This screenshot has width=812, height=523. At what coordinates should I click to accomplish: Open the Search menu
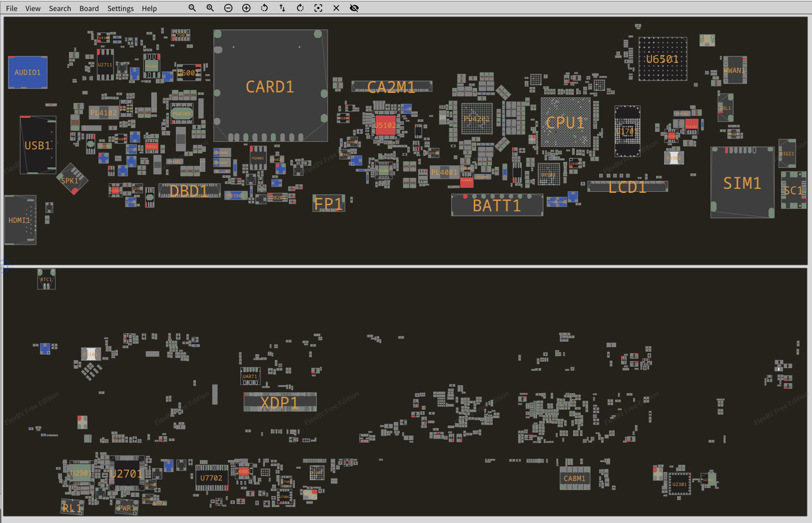[x=60, y=8]
